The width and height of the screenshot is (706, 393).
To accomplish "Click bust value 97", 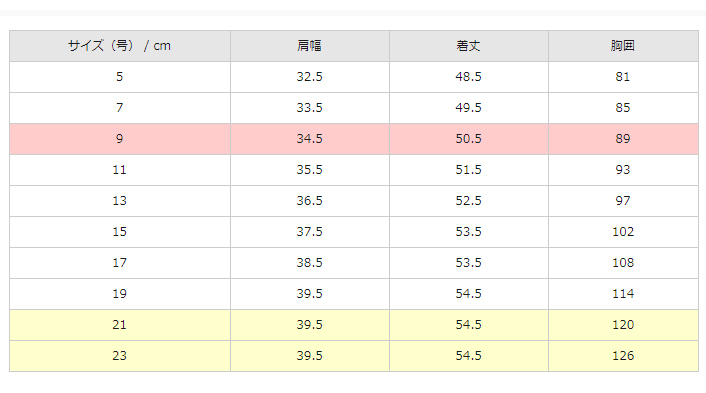I will coord(623,201).
